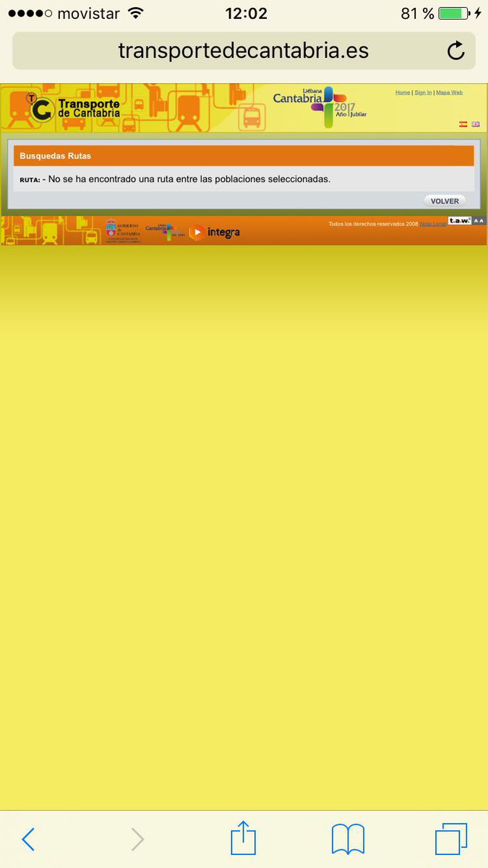Open the Nota Legal footer link
488x868 pixels.
pos(433,224)
